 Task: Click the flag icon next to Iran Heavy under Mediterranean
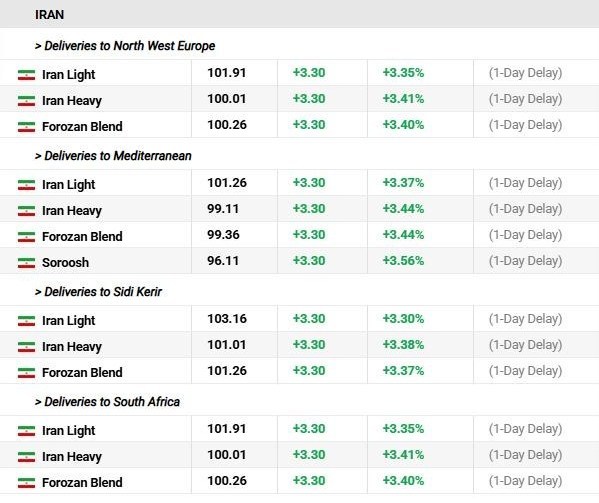tap(26, 211)
